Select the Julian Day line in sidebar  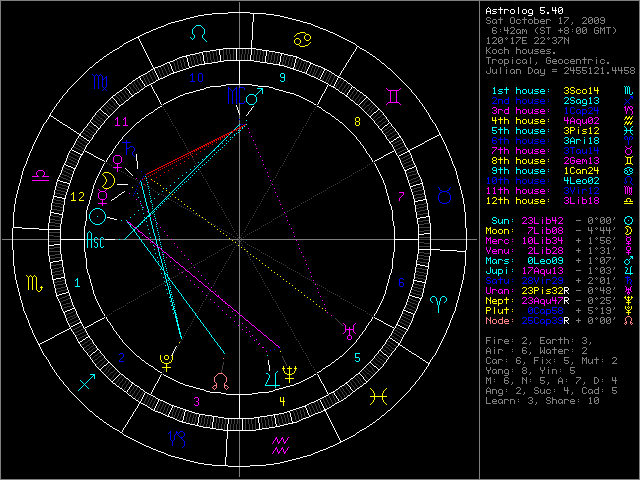pos(558,71)
